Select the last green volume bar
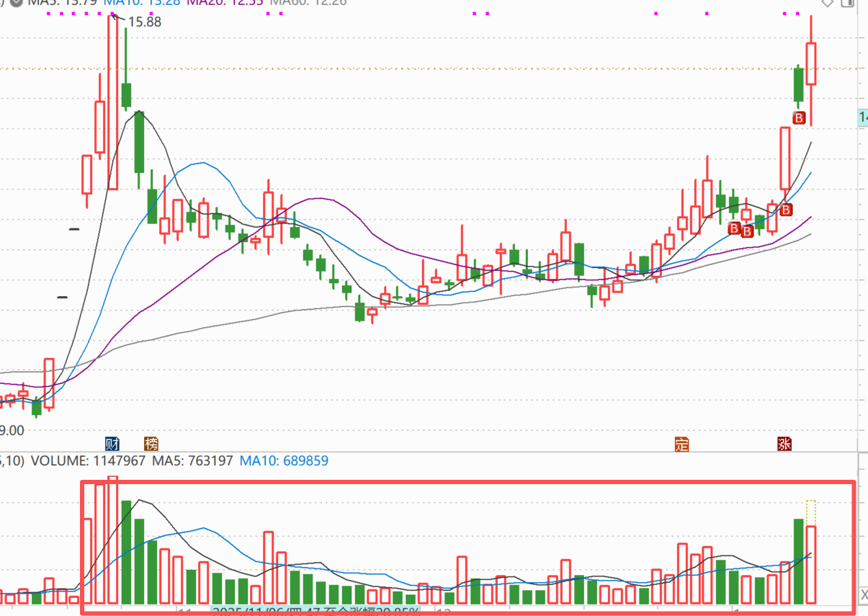 [798, 561]
